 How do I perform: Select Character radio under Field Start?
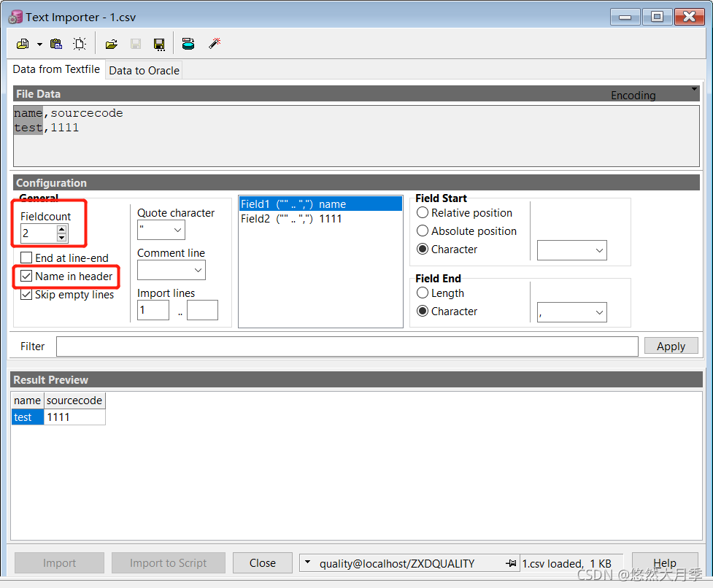tap(423, 249)
